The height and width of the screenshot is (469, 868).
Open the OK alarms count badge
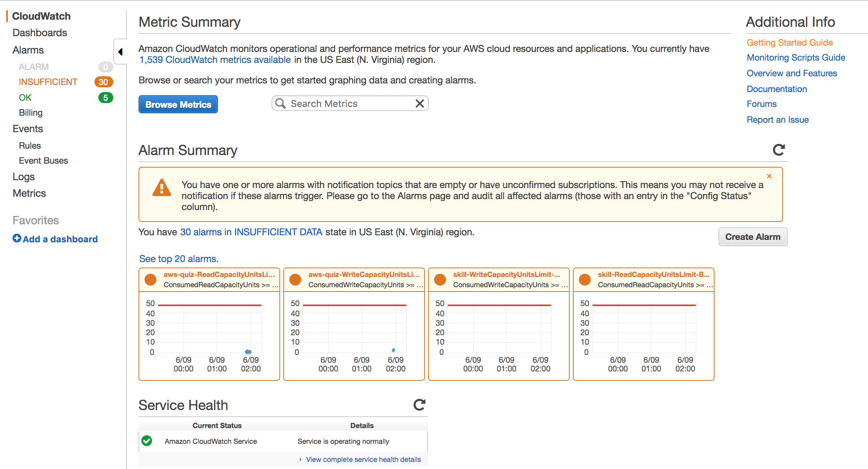point(105,98)
